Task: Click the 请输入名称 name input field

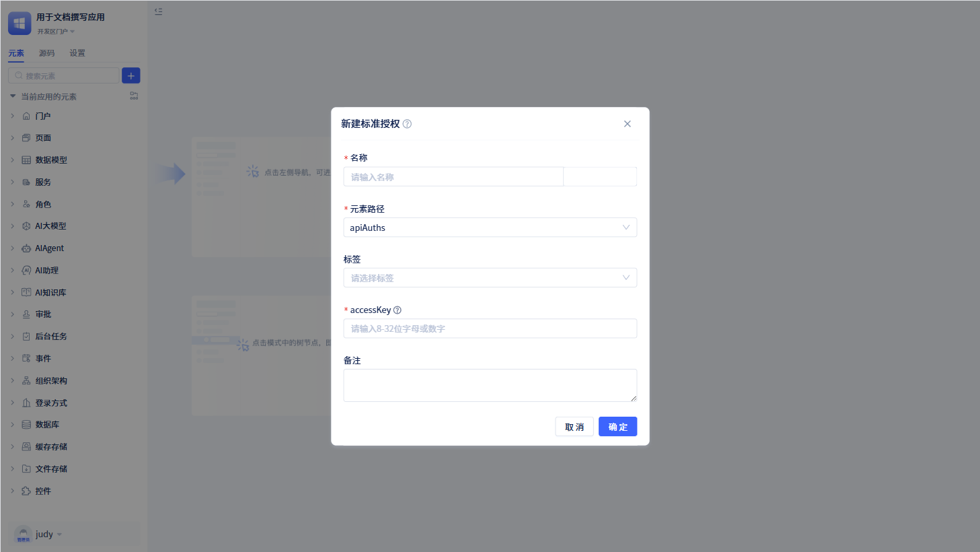Action: pos(453,177)
